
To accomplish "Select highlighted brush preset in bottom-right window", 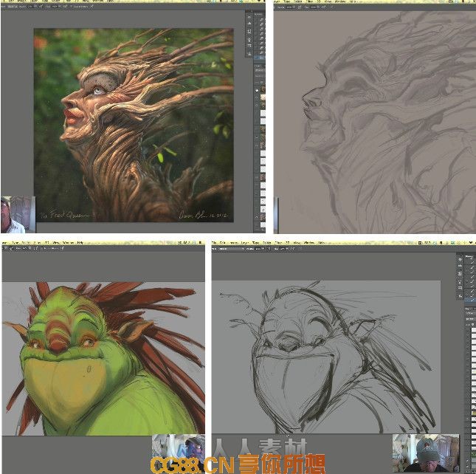I will (470, 300).
